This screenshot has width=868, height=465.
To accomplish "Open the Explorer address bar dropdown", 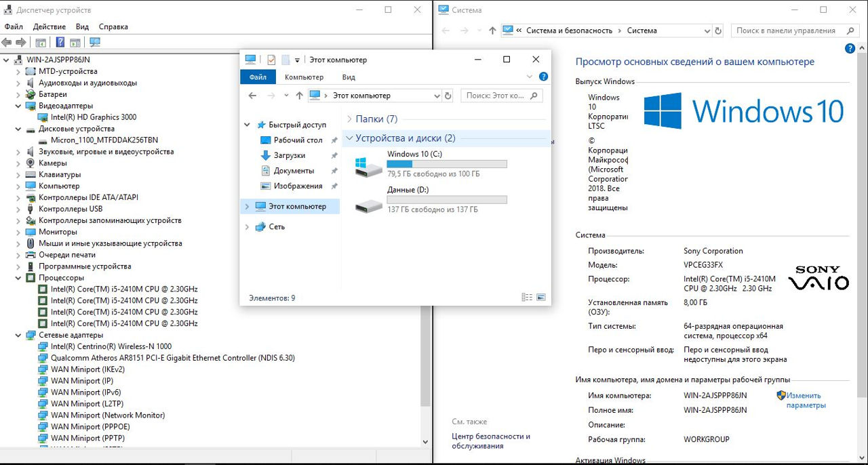I will coord(436,96).
